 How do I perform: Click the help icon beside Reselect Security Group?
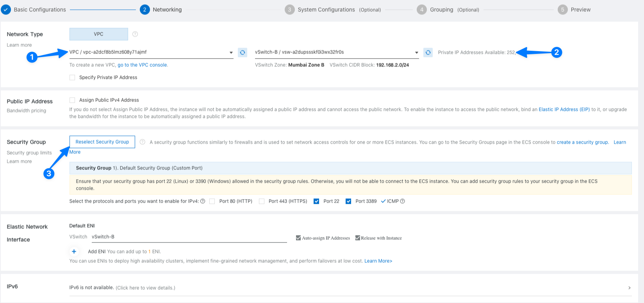[143, 142]
